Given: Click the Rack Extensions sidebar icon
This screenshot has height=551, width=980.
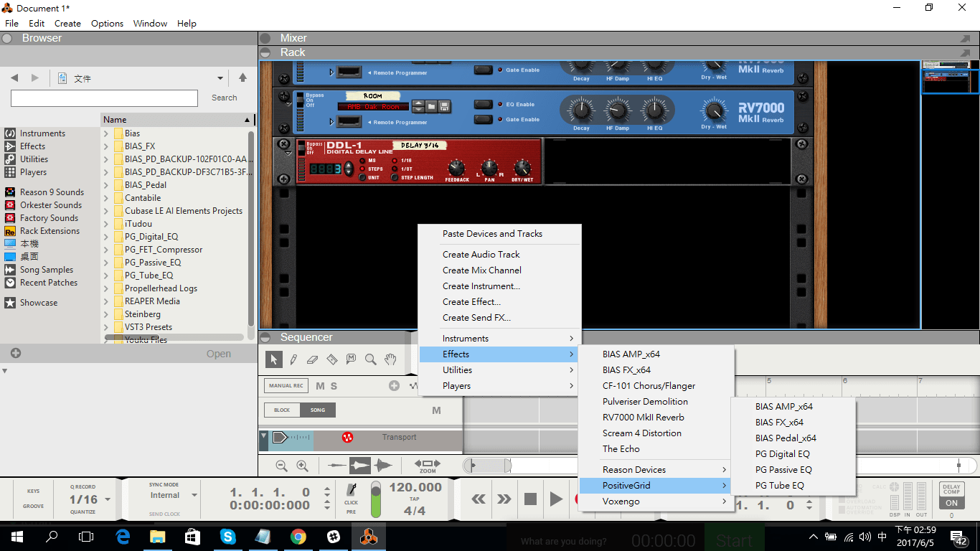Looking at the screenshot, I should coord(9,230).
